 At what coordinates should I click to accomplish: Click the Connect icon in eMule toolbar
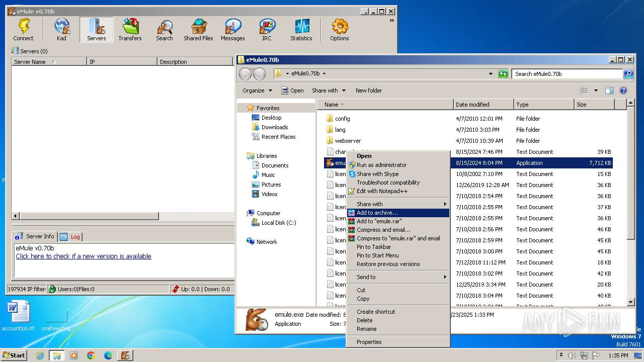(x=23, y=30)
